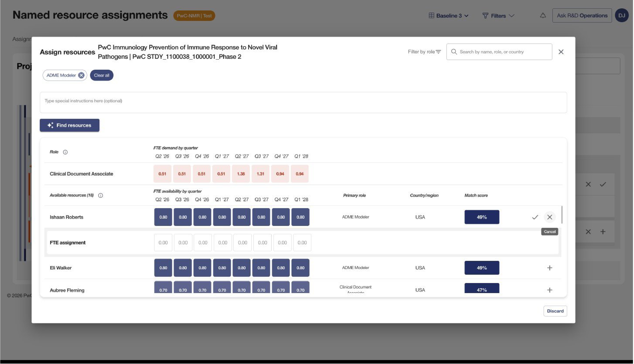Remove the ADME Modeler filter chip
634x364 pixels.
(x=81, y=75)
